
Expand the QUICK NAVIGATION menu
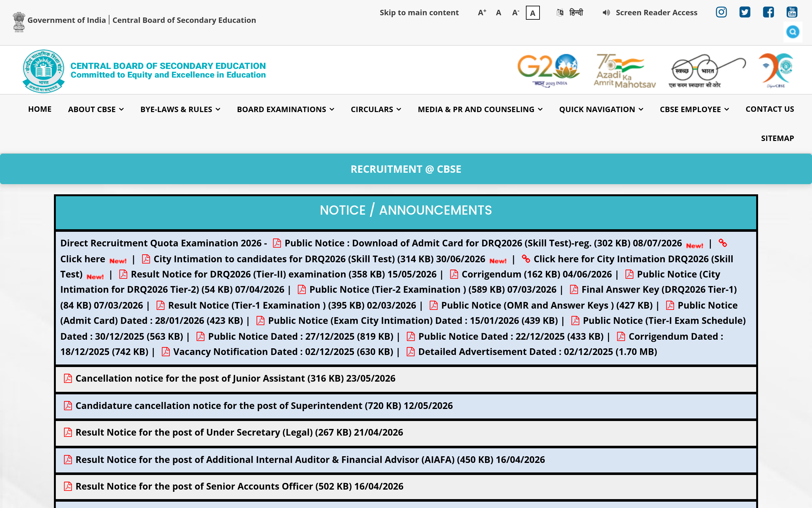[601, 109]
